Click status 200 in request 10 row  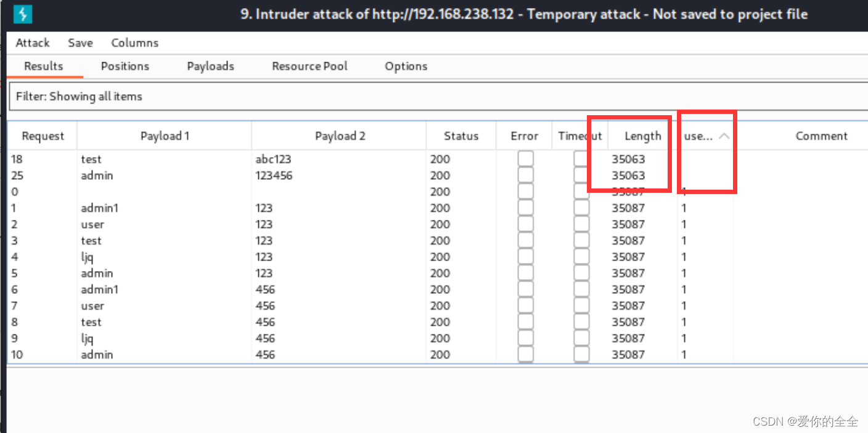point(440,355)
